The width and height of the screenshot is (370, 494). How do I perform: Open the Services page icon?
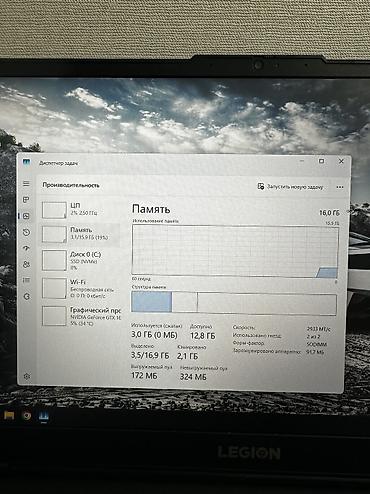click(x=27, y=296)
